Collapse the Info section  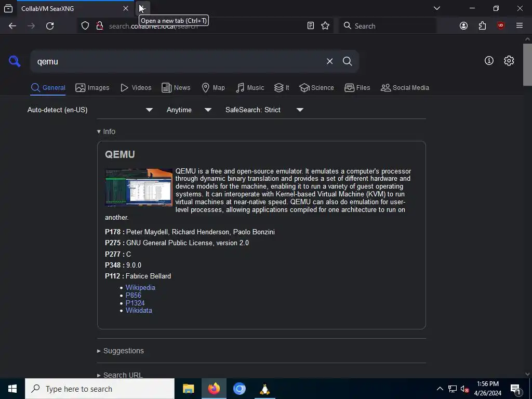click(x=106, y=131)
